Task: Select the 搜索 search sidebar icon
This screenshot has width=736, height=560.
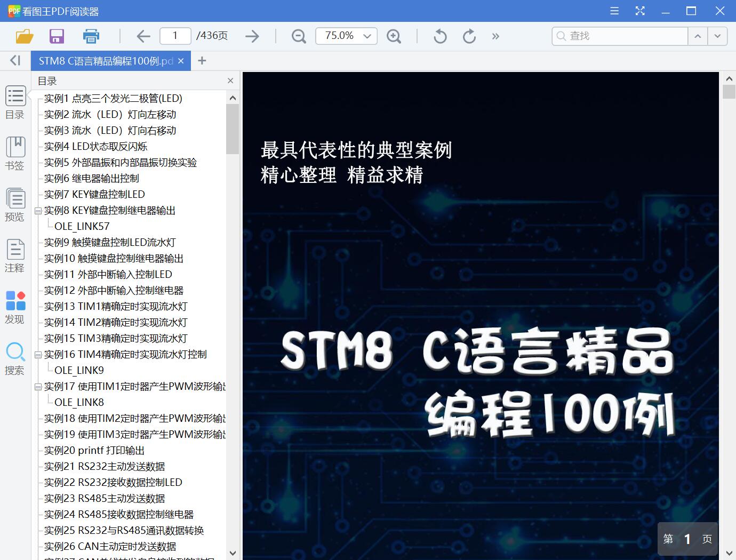Action: [x=15, y=358]
